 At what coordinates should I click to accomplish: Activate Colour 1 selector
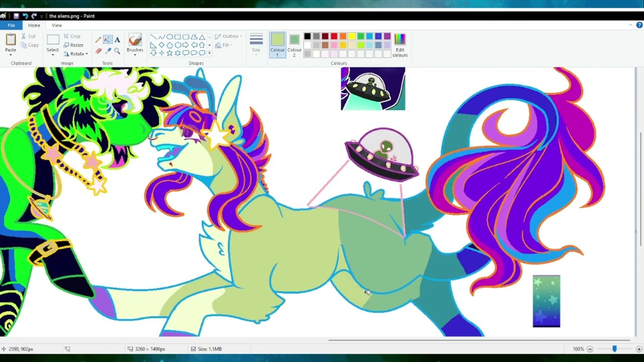277,44
